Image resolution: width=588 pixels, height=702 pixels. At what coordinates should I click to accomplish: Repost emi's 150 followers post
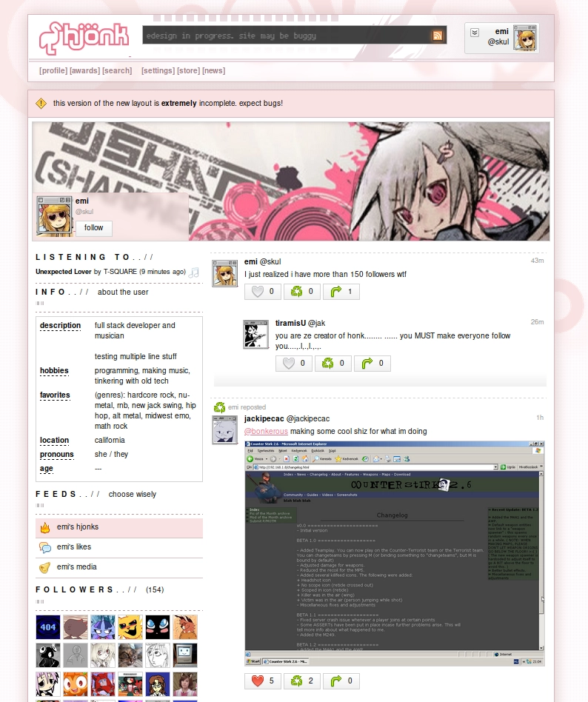302,292
